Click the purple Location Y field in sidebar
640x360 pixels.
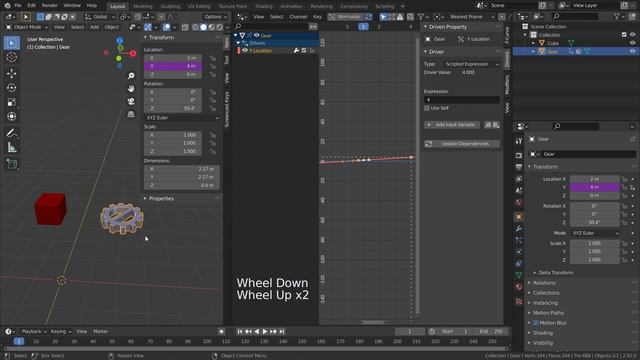pos(173,66)
